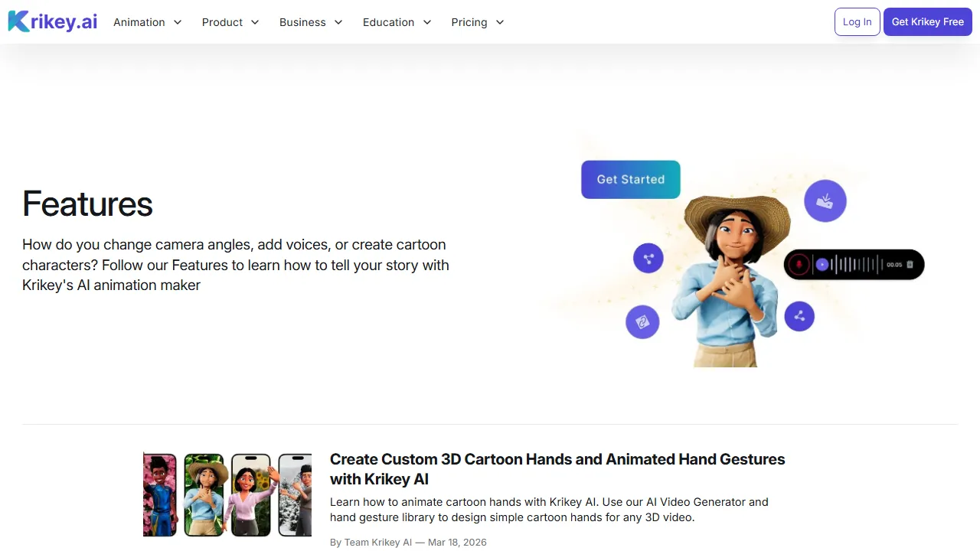
Task: Click the red microphone record icon
Action: pyautogui.click(x=799, y=265)
